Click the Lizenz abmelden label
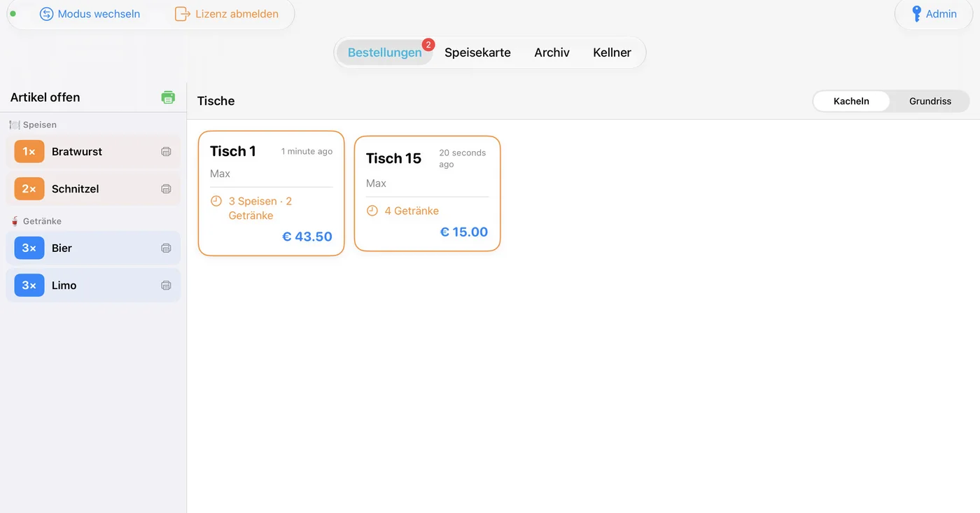This screenshot has width=980, height=513. 237,14
